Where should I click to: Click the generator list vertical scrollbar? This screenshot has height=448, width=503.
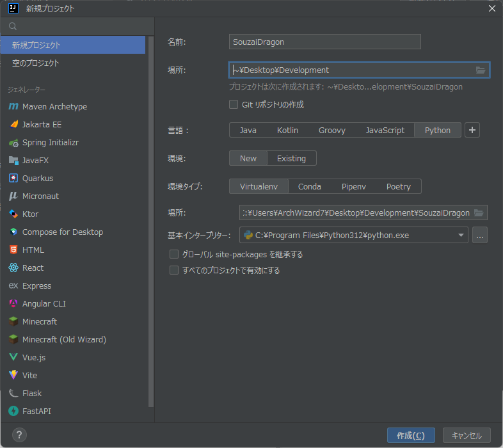tap(151, 221)
